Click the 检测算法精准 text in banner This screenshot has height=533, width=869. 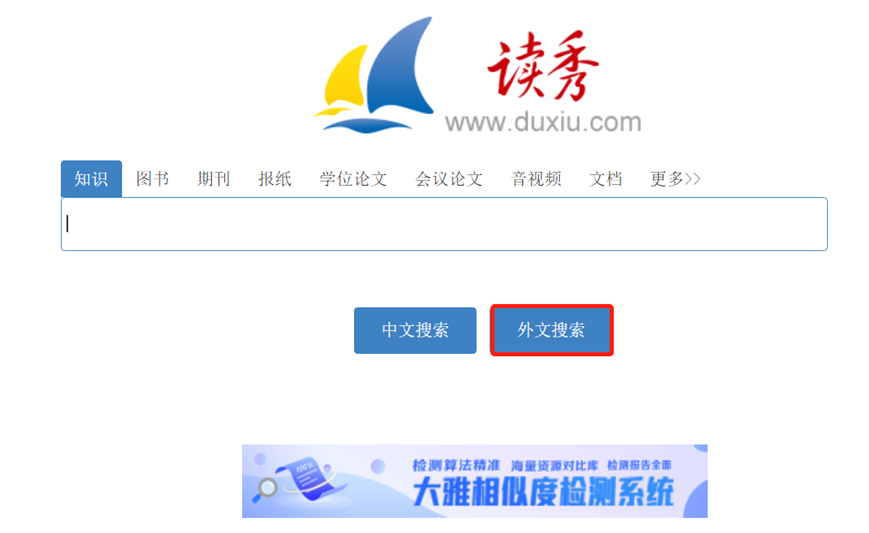pyautogui.click(x=456, y=465)
